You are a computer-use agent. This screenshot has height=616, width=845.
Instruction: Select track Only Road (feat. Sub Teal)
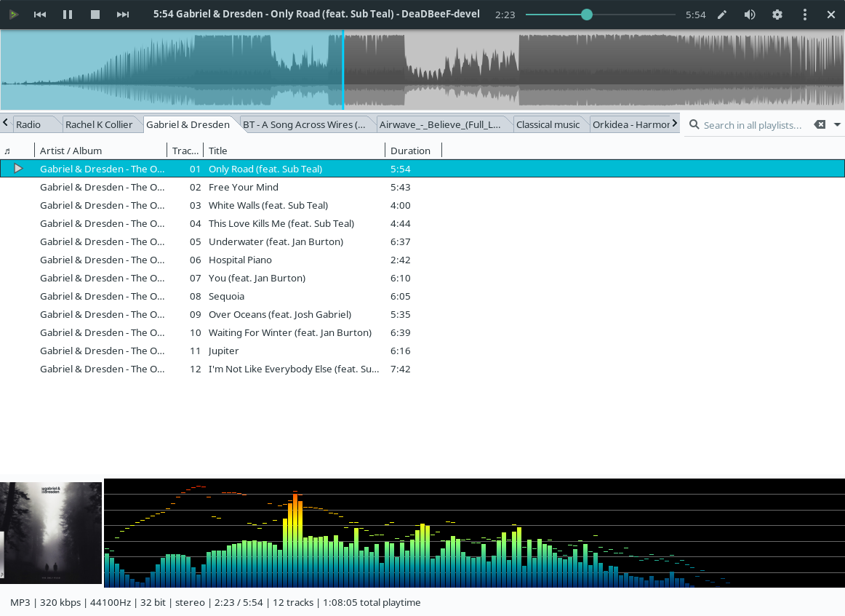point(422,169)
